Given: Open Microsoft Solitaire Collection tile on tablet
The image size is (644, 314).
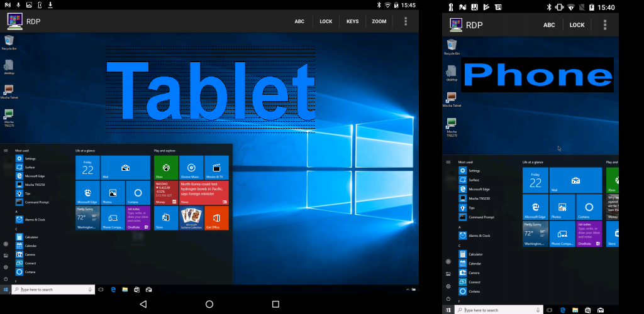Looking at the screenshot, I should pos(191,218).
